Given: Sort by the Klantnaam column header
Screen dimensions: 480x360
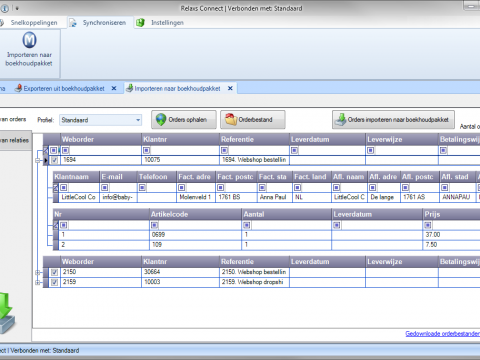Looking at the screenshot, I should pyautogui.click(x=76, y=177).
